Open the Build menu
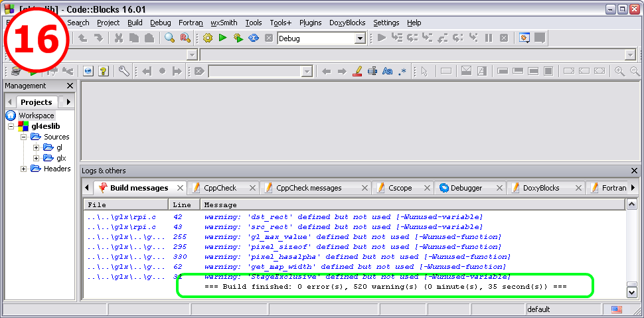Image resolution: width=644 pixels, height=318 pixels. point(135,23)
